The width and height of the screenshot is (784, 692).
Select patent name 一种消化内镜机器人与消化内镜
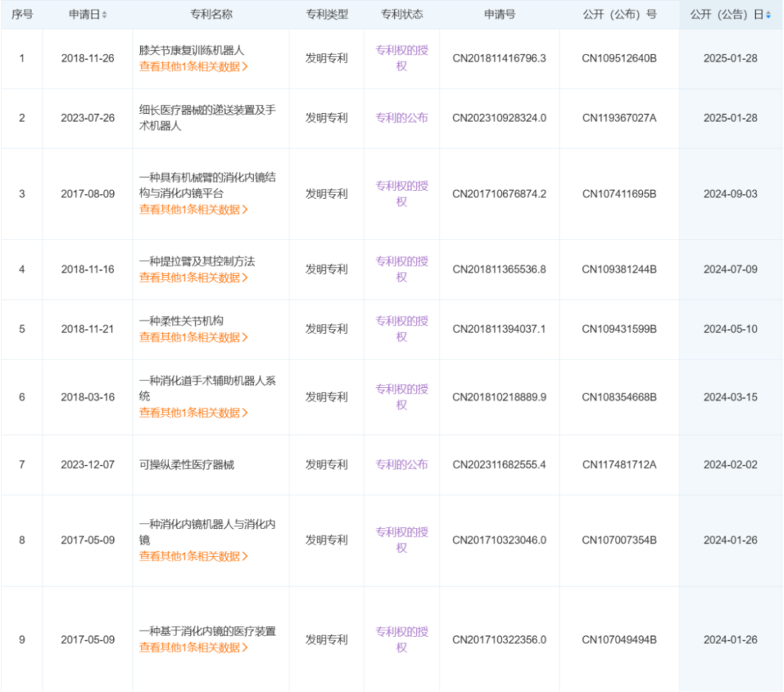coord(208,532)
